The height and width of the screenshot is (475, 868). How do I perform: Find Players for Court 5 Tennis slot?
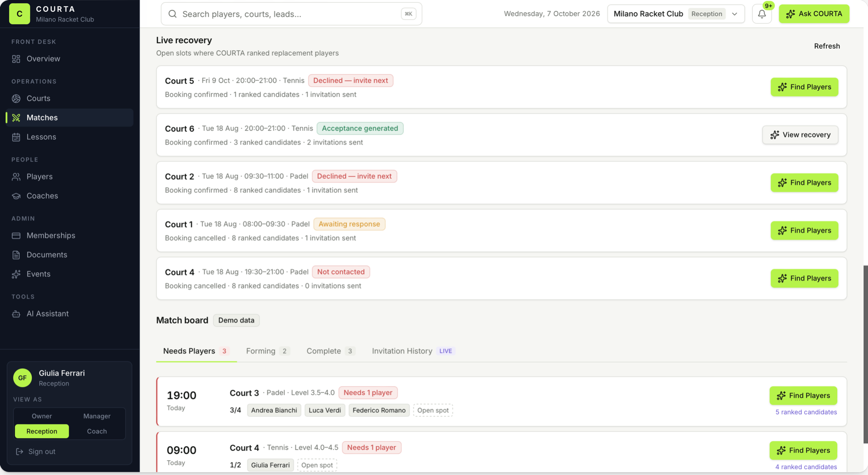[804, 87]
